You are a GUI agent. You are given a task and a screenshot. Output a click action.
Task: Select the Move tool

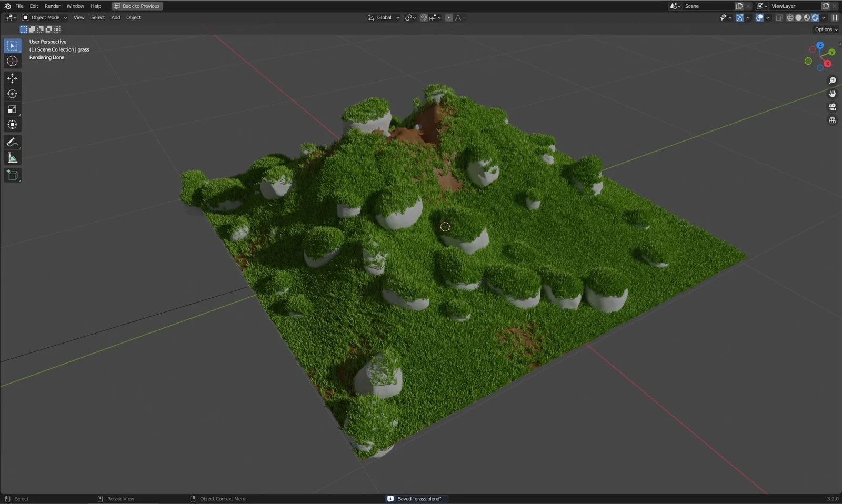pos(12,78)
